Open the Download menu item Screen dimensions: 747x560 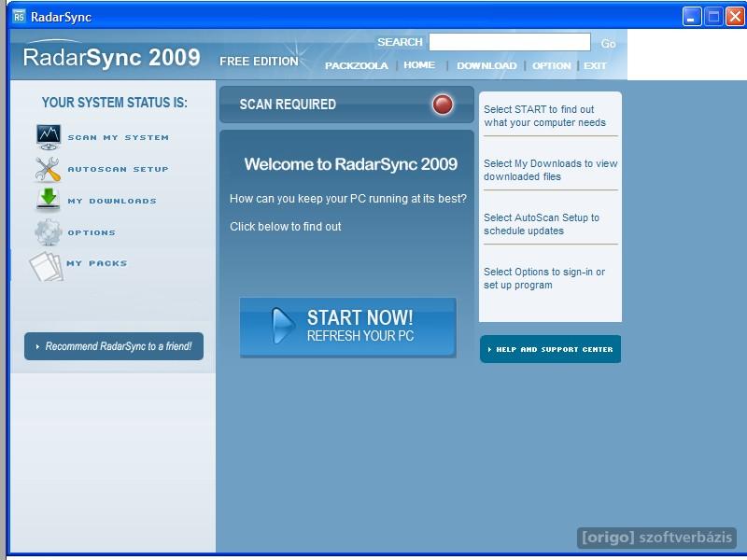[x=486, y=65]
